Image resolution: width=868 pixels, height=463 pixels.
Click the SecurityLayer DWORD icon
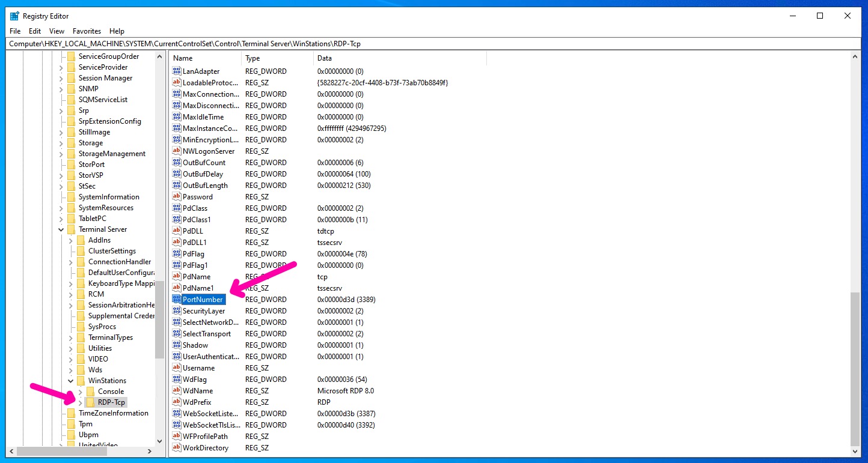tap(177, 311)
